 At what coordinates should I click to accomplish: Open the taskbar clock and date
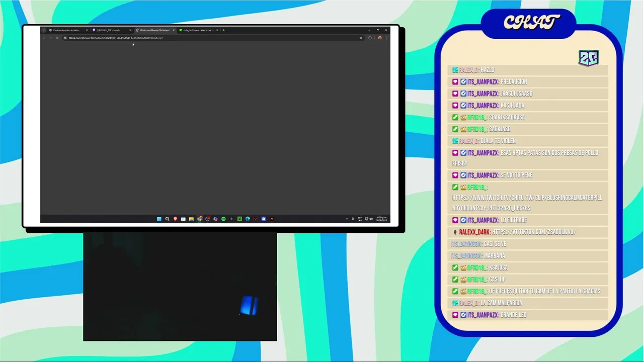click(382, 219)
